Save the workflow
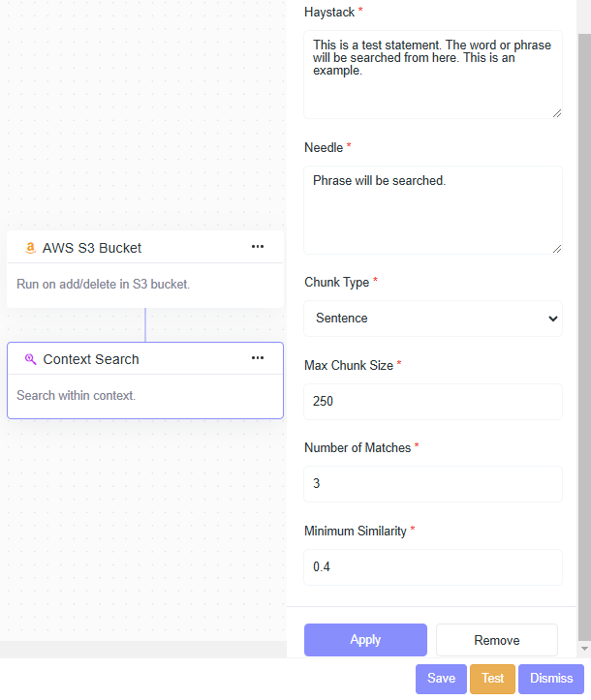The image size is (591, 700). (x=441, y=679)
